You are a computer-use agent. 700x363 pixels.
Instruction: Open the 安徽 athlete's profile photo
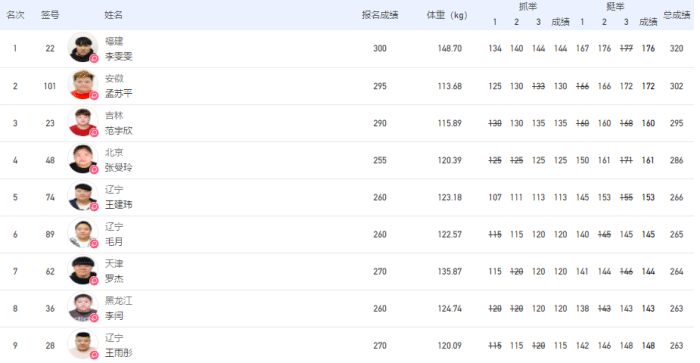click(x=83, y=84)
